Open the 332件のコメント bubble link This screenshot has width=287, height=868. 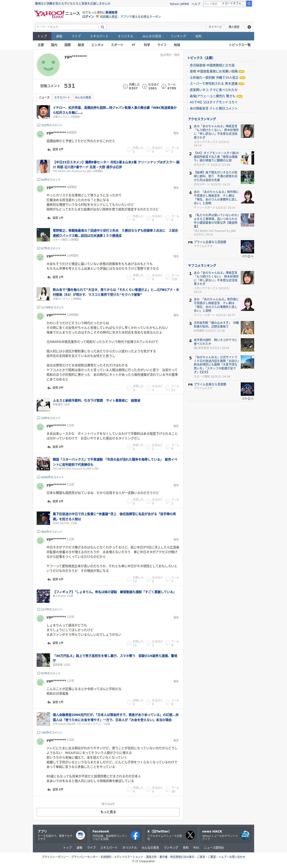50,125
